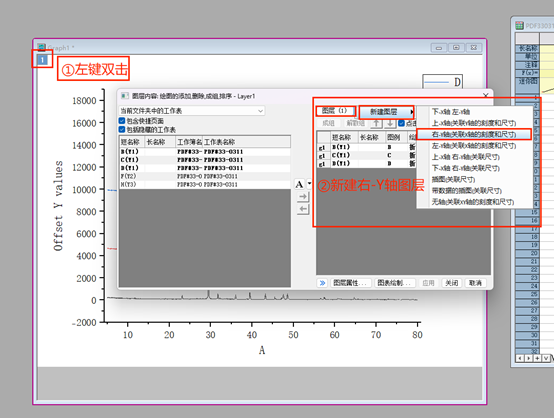Add a new sheet with the plus button
554x418 pixels.
tap(537, 358)
